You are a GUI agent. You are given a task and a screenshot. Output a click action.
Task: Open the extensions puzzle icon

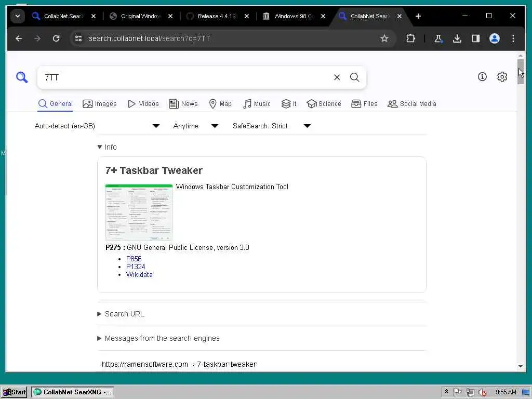(410, 38)
